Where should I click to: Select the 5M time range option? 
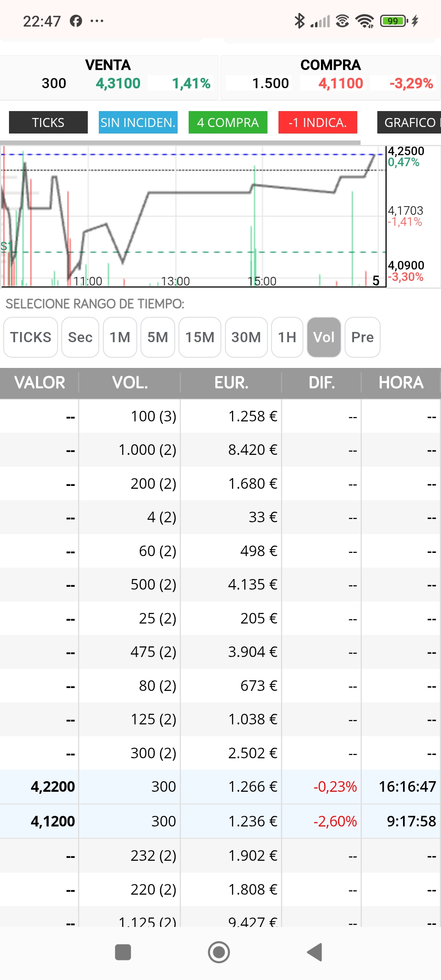(158, 337)
